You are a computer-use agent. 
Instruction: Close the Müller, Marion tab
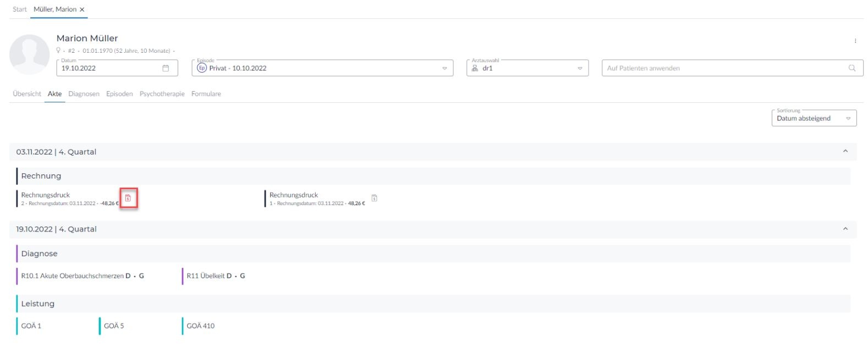(82, 9)
